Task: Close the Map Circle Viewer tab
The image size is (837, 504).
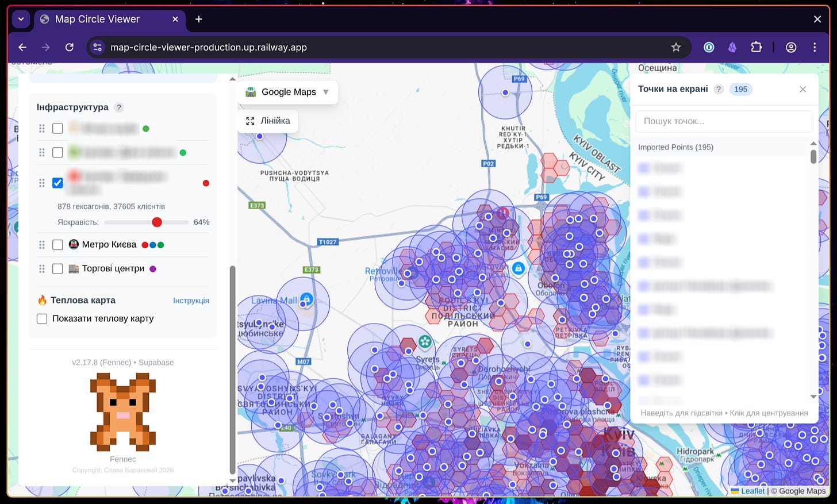Action: click(175, 19)
